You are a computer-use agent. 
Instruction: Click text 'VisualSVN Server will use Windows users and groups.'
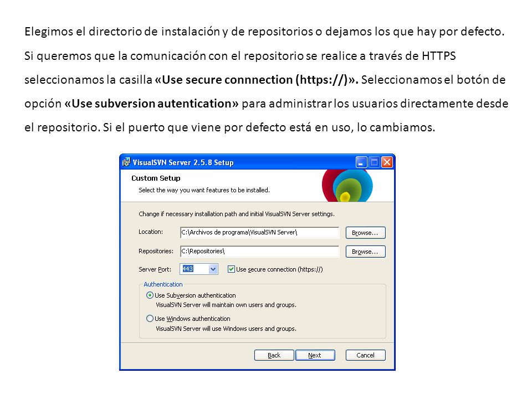click(226, 329)
